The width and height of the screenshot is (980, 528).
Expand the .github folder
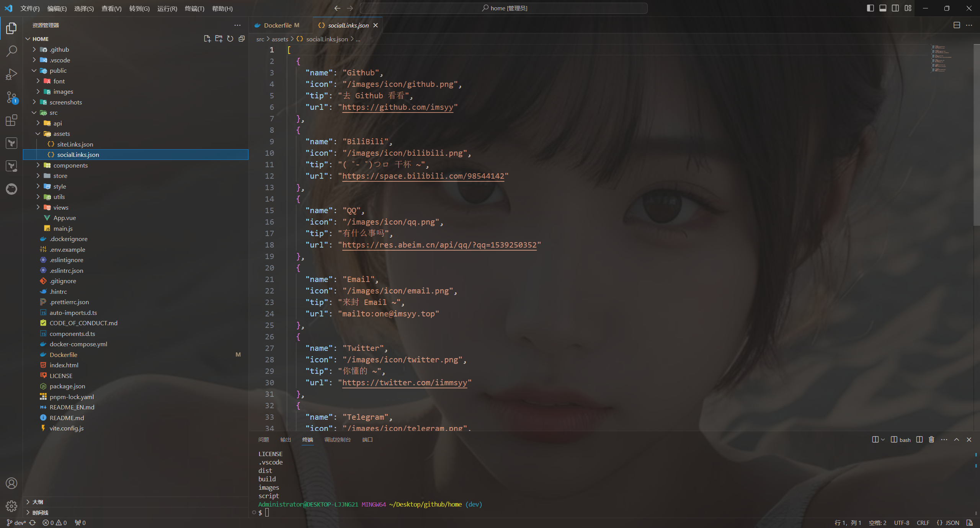coord(136,49)
